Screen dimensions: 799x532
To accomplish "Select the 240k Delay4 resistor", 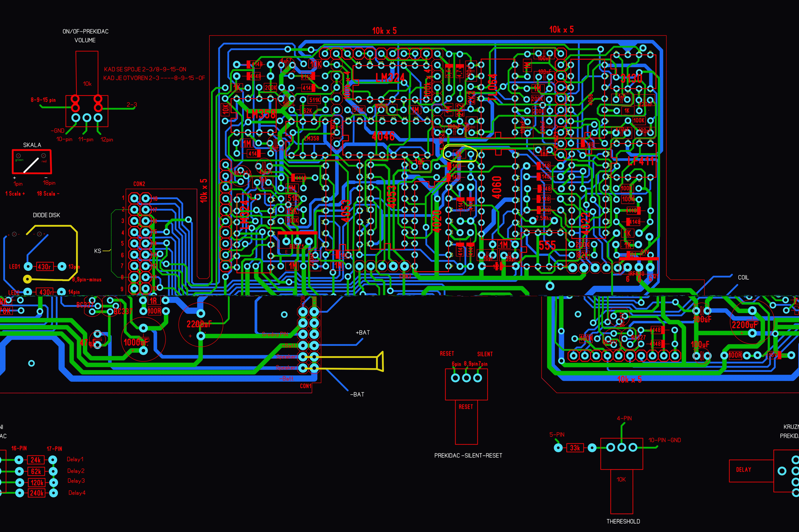I will pyautogui.click(x=36, y=493).
